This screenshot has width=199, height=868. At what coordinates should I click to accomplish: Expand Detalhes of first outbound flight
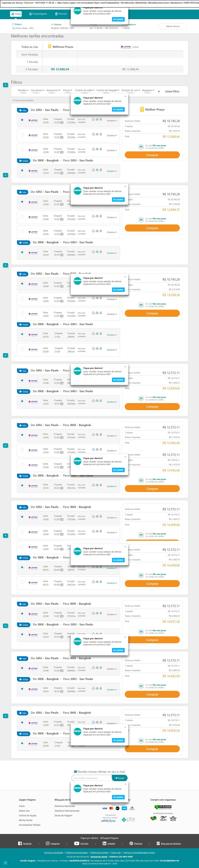[112, 121]
